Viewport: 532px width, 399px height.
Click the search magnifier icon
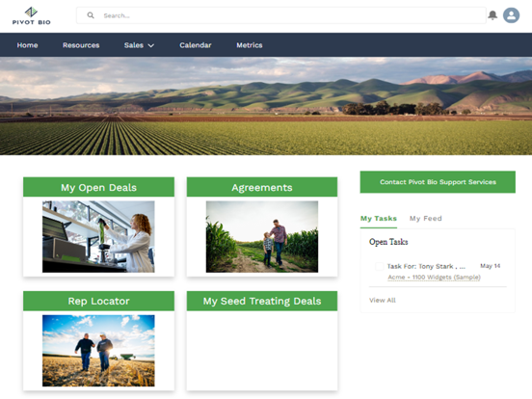[91, 15]
